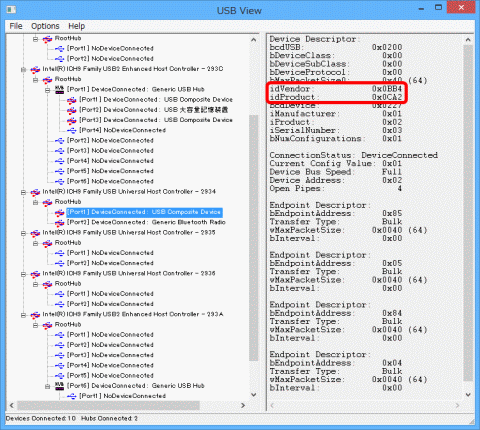Click the icon of the highlighted USB Composite Device

click(x=59, y=213)
